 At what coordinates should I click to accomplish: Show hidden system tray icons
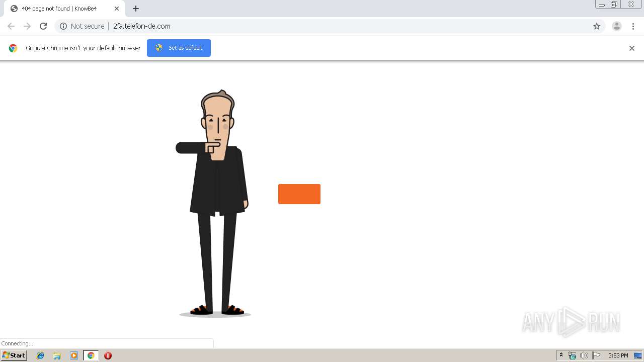point(561,355)
